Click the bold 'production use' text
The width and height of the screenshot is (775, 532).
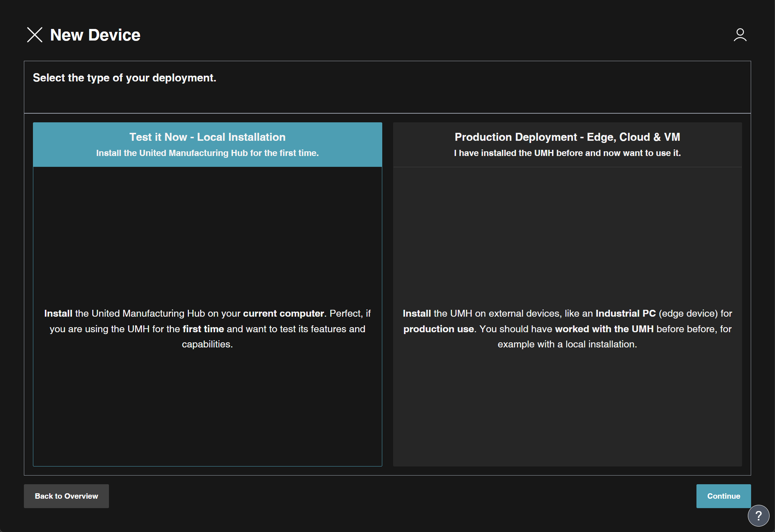pos(439,329)
